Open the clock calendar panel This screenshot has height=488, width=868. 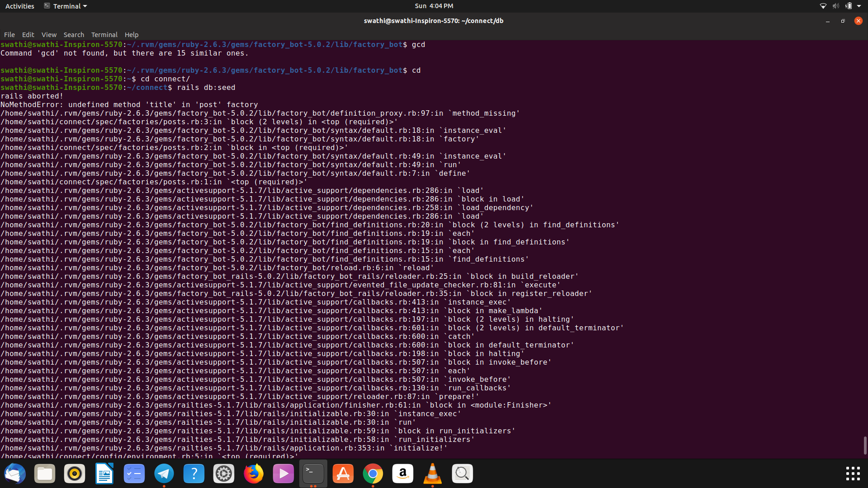pos(434,6)
